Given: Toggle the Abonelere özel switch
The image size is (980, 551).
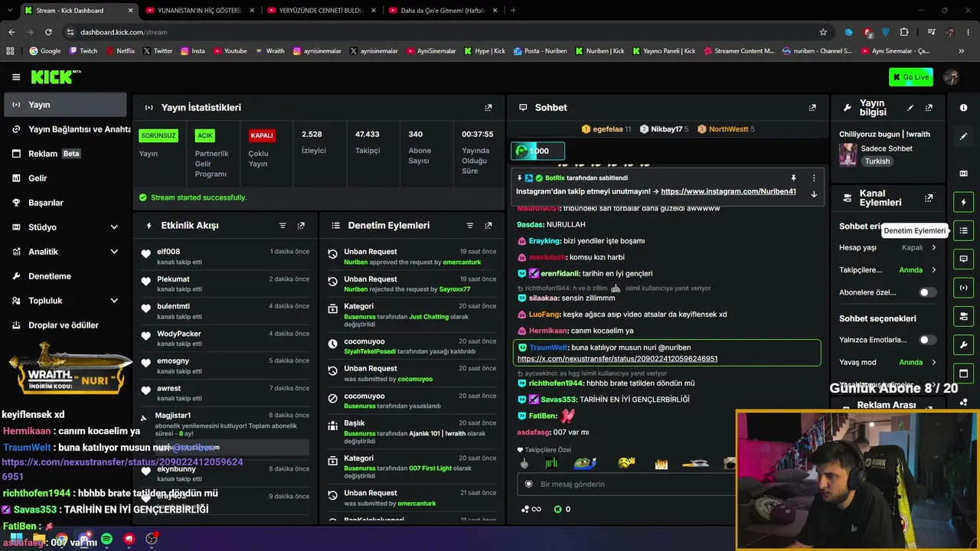Looking at the screenshot, I should click(927, 292).
